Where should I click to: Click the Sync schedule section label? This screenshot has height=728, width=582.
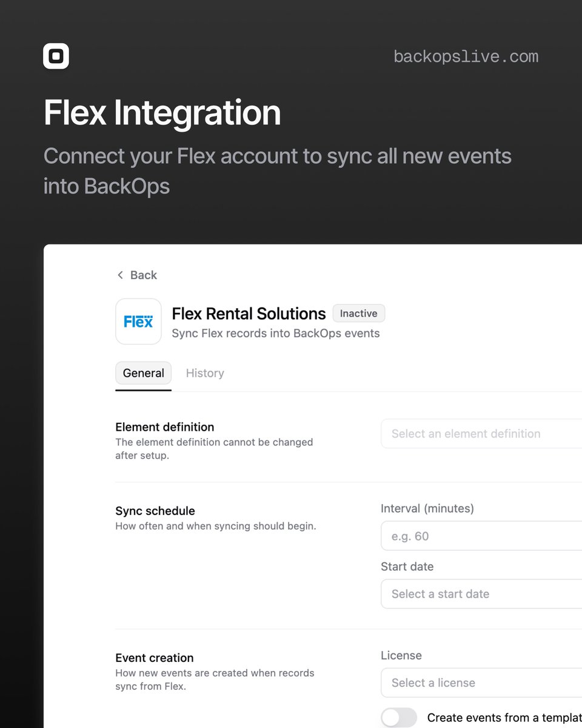click(x=155, y=511)
